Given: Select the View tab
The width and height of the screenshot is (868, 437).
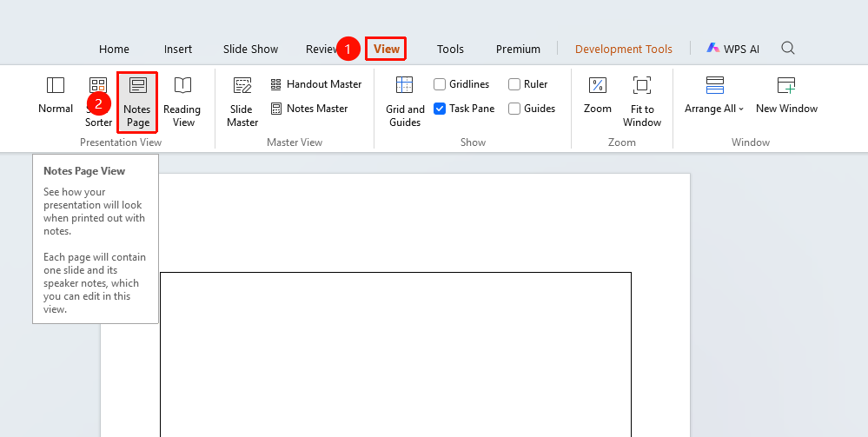Looking at the screenshot, I should [x=387, y=49].
